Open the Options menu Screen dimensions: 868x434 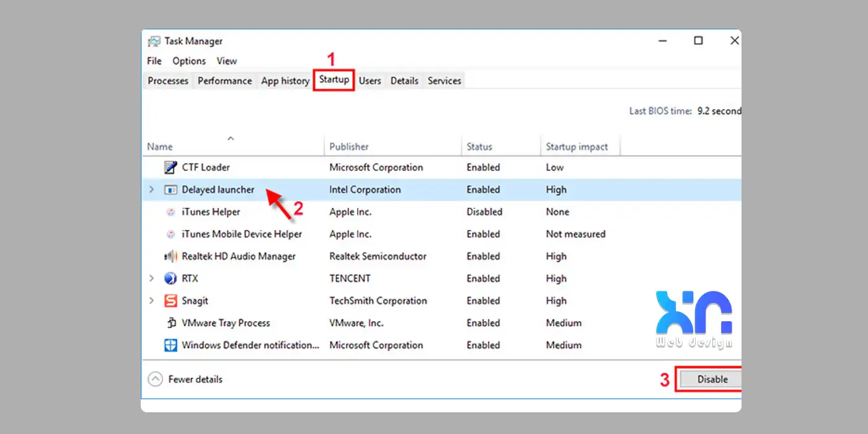coord(188,61)
